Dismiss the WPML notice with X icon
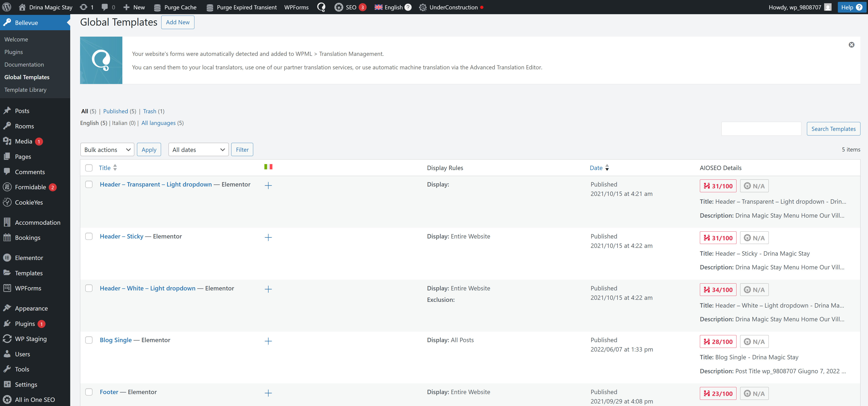Image resolution: width=868 pixels, height=406 pixels. pyautogui.click(x=851, y=45)
